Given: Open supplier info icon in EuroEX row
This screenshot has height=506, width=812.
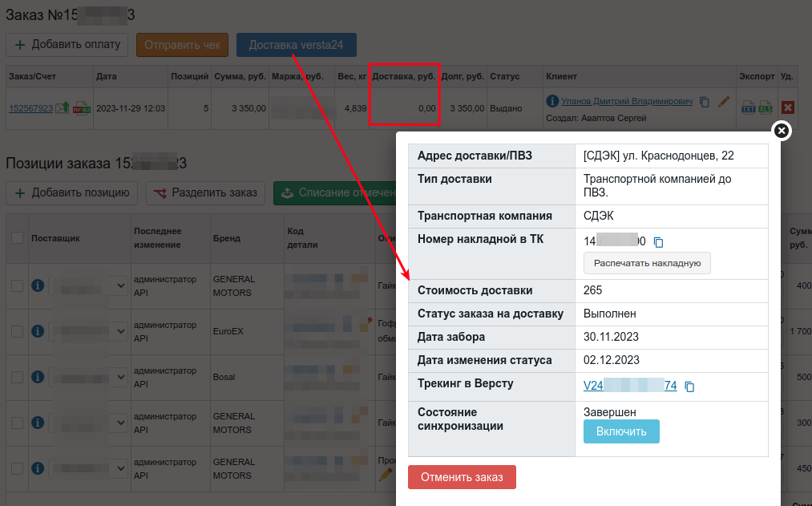Looking at the screenshot, I should [x=38, y=331].
